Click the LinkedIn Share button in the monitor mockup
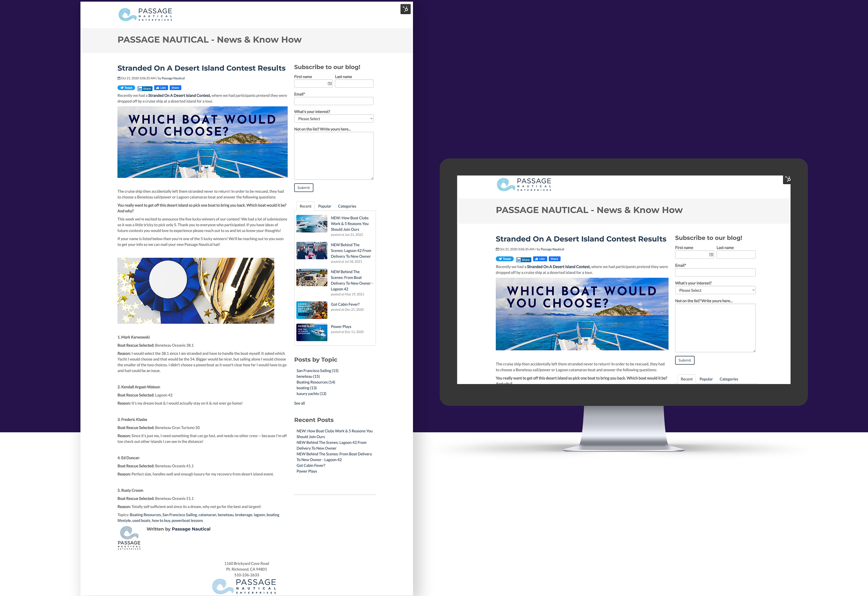The height and width of the screenshot is (596, 868). coord(523,260)
